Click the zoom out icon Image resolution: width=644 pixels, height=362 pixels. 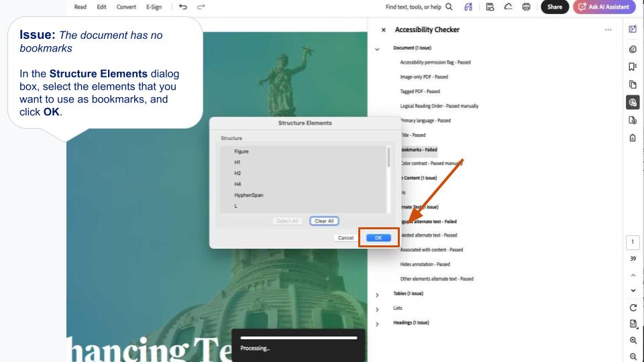(633, 356)
